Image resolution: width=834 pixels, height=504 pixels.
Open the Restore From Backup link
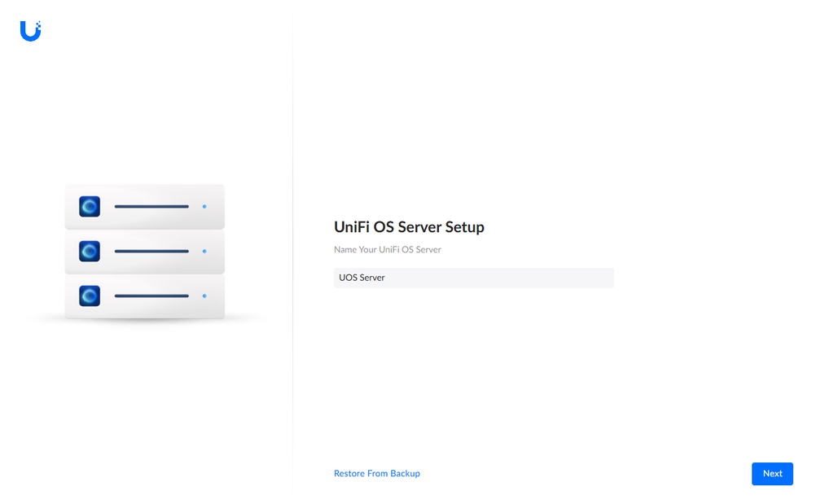click(376, 473)
